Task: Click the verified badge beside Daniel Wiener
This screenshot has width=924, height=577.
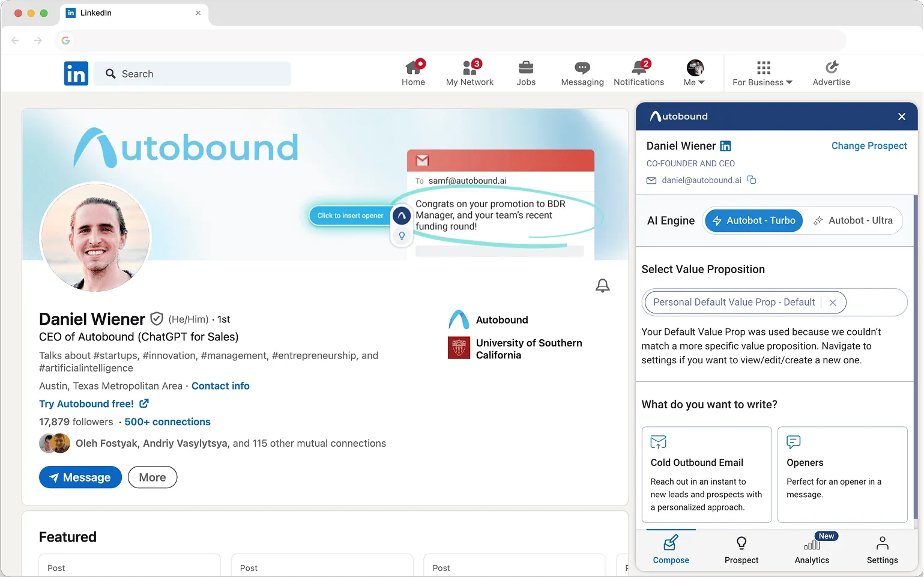Action: tap(157, 319)
